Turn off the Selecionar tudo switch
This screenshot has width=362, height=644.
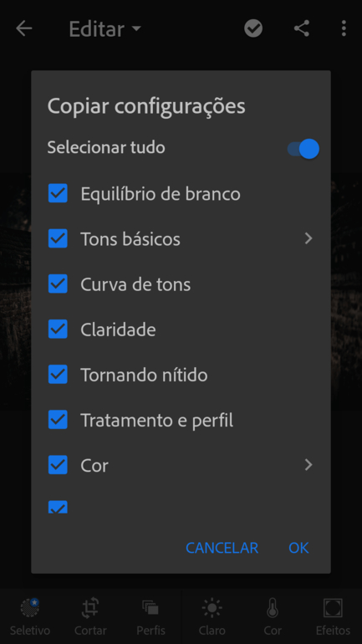(x=303, y=149)
